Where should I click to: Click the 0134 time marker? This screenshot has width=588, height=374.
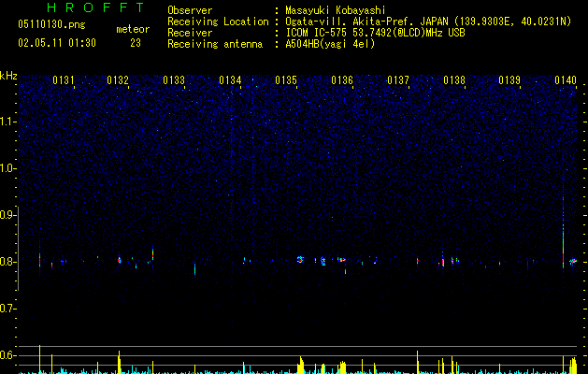230,80
